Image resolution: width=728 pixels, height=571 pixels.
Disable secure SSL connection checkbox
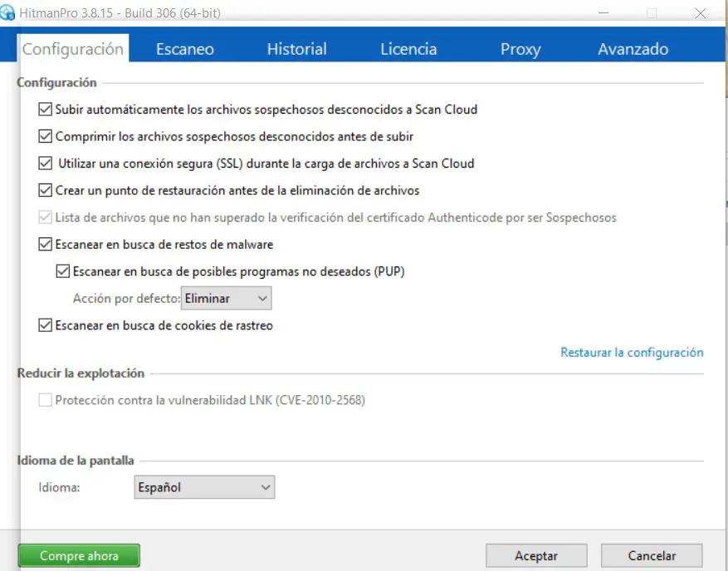click(x=46, y=163)
